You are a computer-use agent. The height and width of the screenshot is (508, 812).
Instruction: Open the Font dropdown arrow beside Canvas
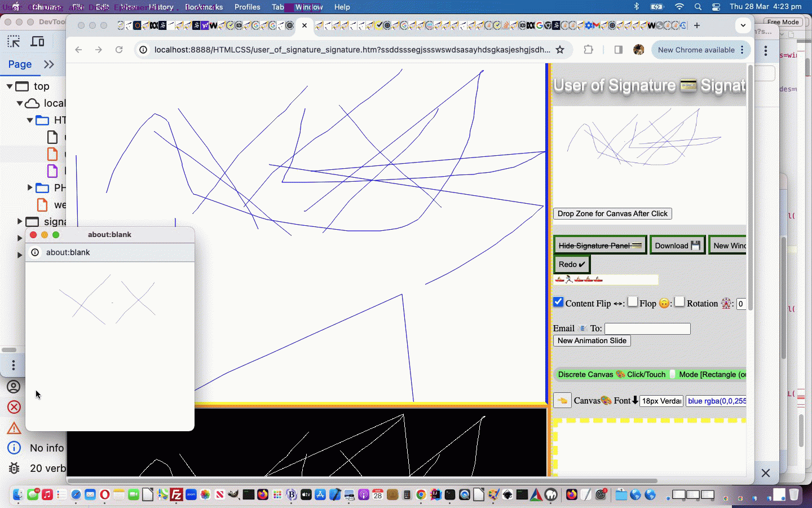pos(634,401)
